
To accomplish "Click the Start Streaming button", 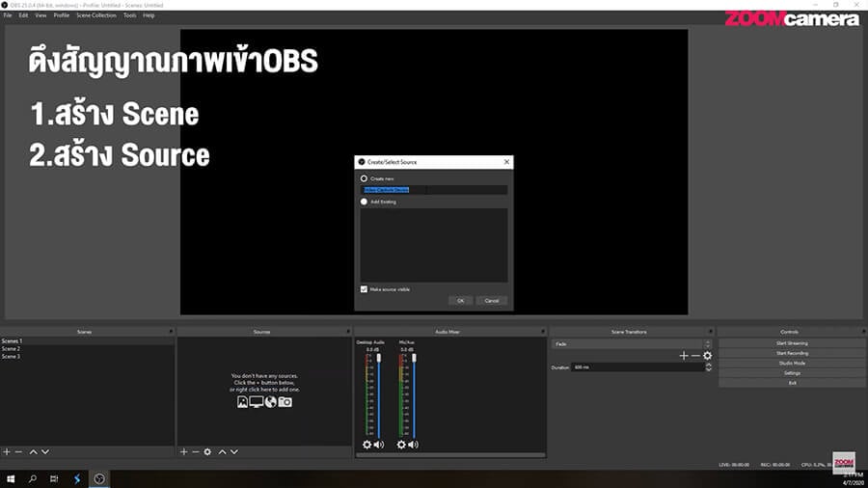I will (792, 343).
